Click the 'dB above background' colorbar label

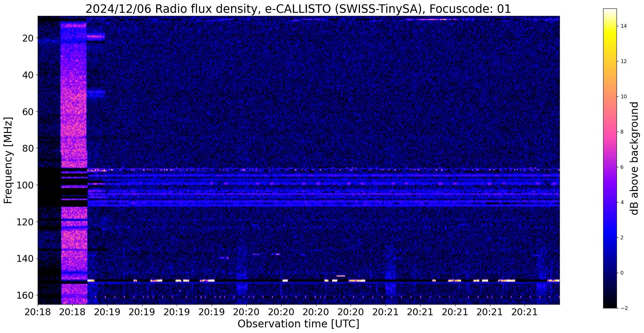point(635,158)
